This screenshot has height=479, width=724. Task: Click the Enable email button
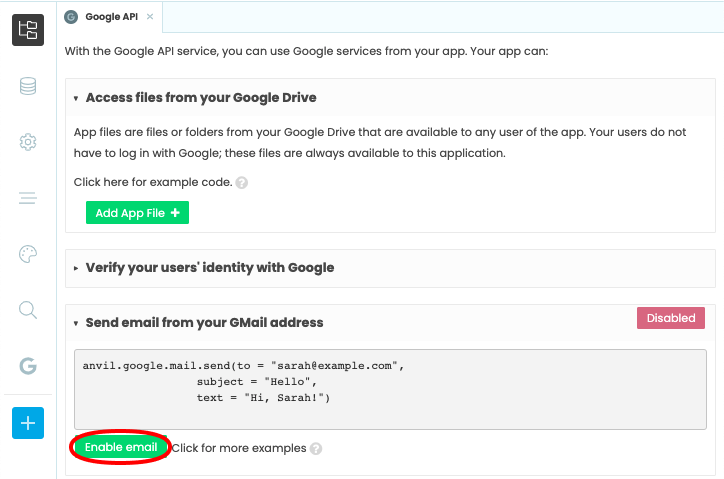121,447
